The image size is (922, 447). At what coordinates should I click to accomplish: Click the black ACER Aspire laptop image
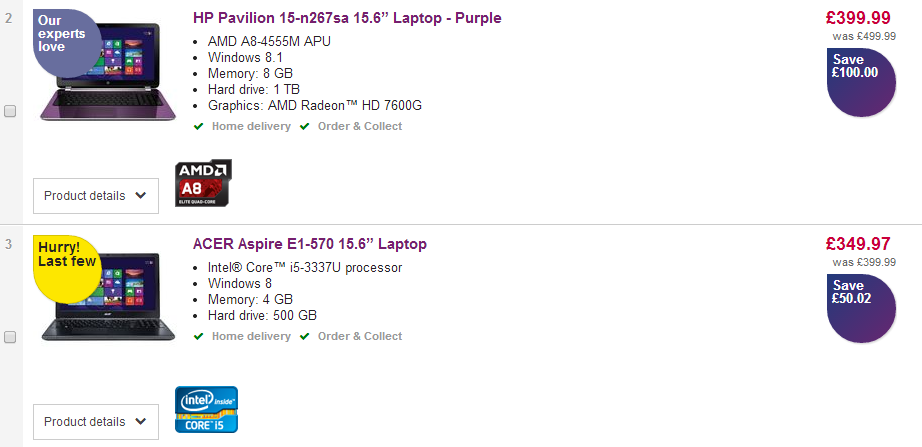[x=109, y=297]
